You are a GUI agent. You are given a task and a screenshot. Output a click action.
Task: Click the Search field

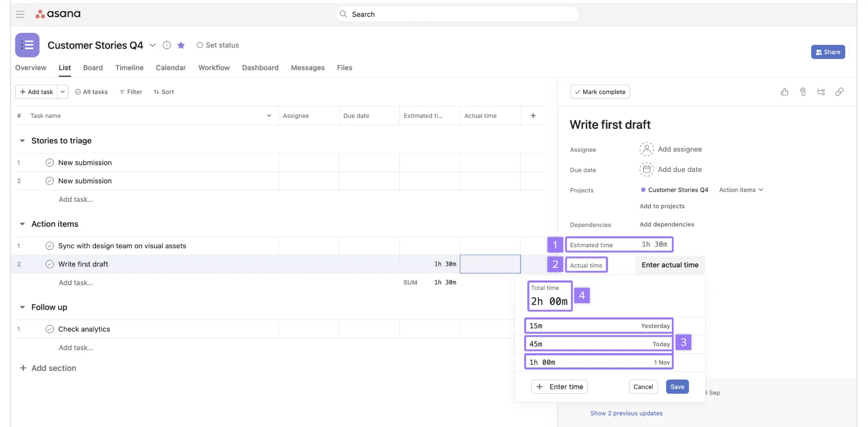(x=457, y=14)
